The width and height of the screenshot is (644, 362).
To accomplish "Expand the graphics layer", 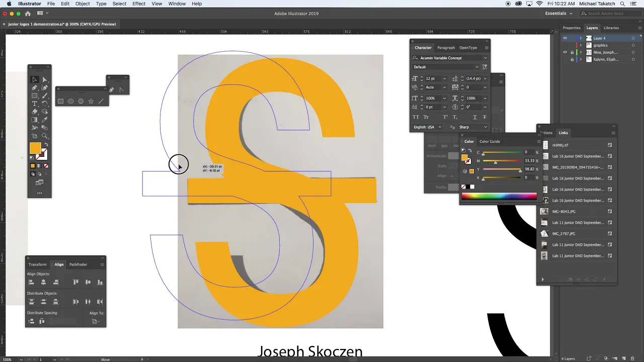I will [x=581, y=45].
